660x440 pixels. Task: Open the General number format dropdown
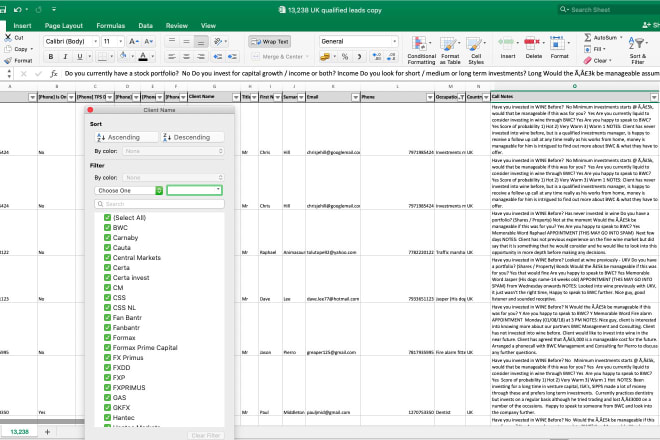(x=394, y=41)
